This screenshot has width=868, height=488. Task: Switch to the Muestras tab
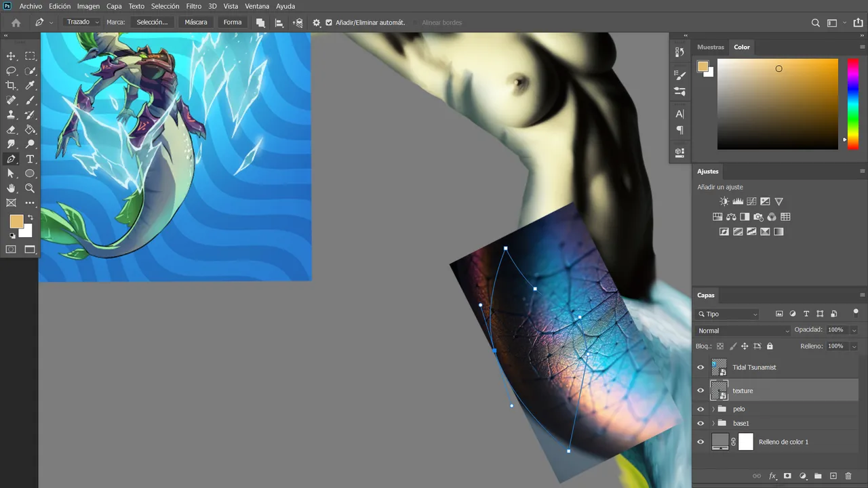click(711, 47)
